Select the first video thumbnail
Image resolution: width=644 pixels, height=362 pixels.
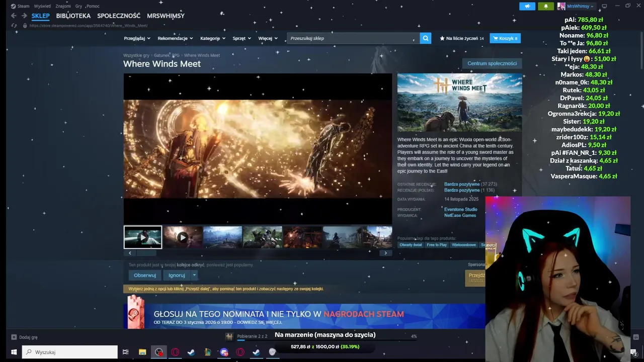point(143,237)
